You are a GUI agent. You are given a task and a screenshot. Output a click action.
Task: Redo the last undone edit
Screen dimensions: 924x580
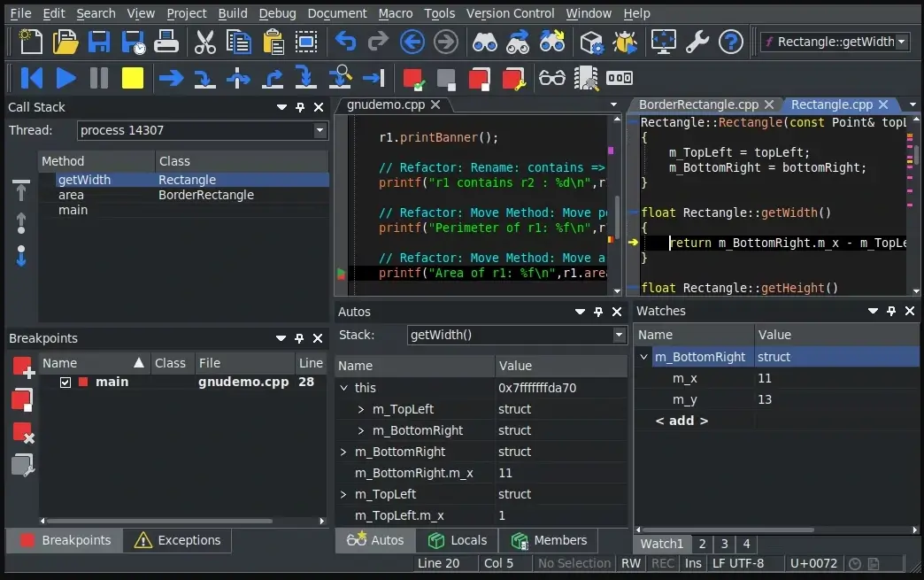coord(378,42)
